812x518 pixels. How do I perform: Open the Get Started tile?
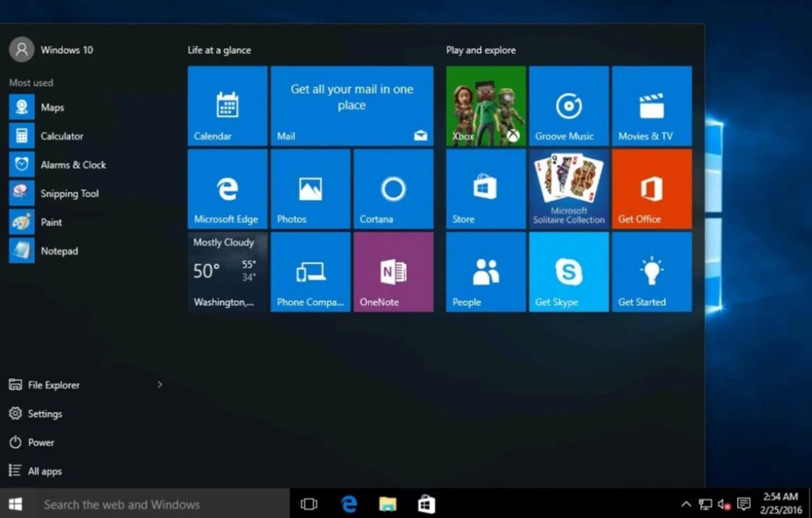(651, 272)
